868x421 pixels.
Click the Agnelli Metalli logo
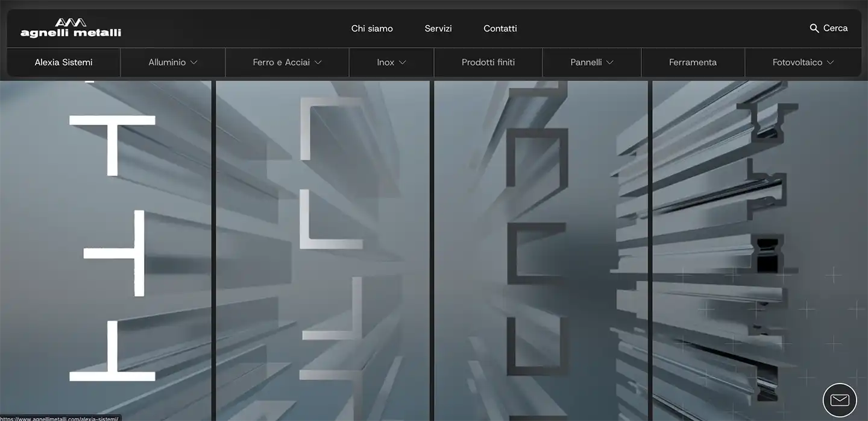coord(71,28)
